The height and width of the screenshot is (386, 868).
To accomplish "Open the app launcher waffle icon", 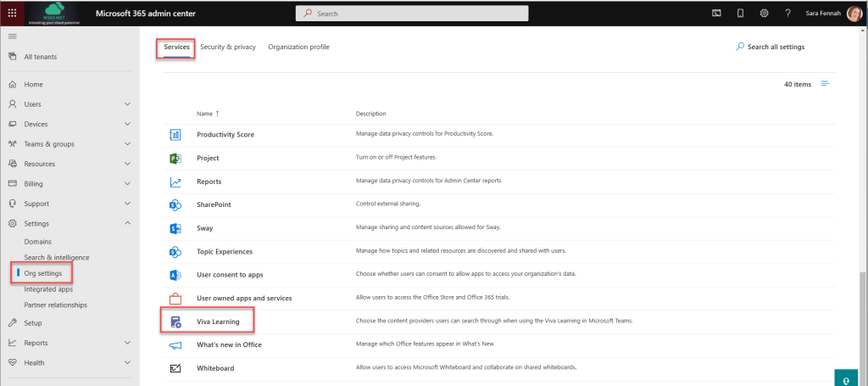I will pyautogui.click(x=12, y=14).
